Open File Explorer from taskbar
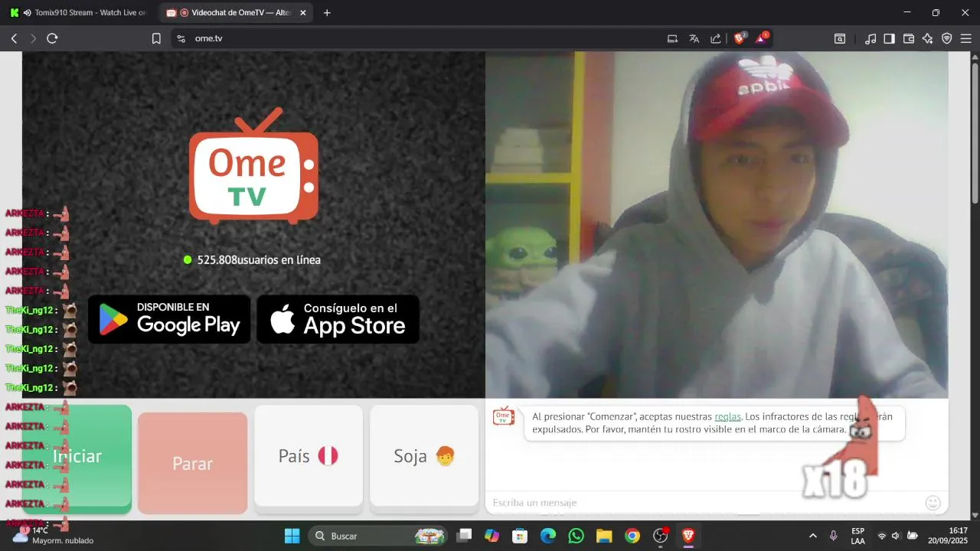This screenshot has width=980, height=551. pos(604,536)
